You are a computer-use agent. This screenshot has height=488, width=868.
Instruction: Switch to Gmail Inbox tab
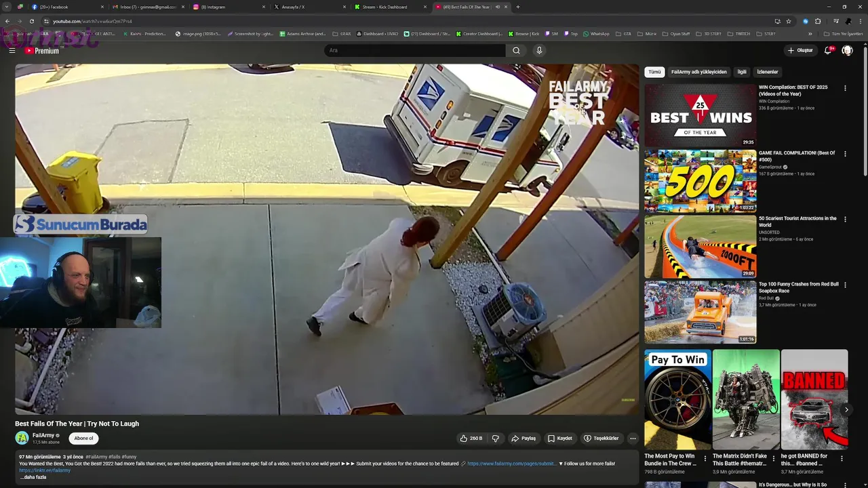(x=149, y=7)
